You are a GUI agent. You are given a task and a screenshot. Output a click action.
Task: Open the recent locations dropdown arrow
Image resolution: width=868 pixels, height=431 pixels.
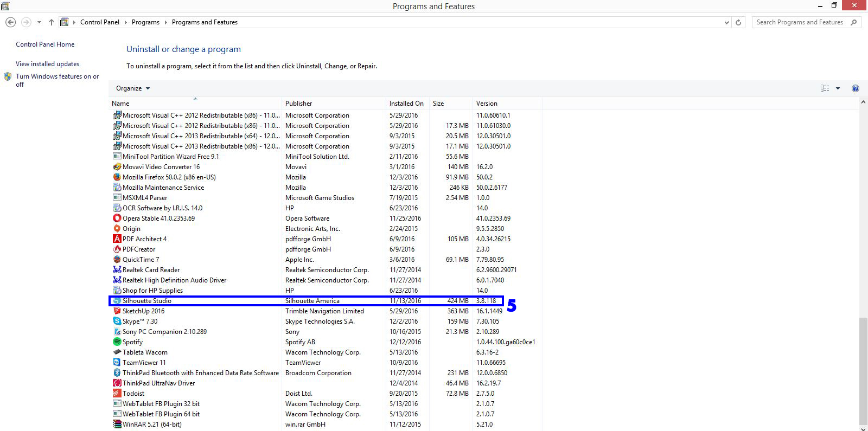point(39,22)
